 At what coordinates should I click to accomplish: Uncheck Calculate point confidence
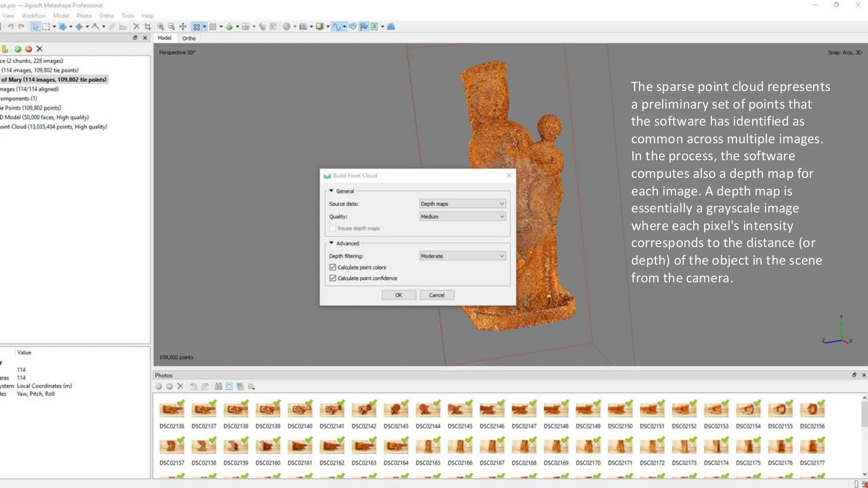tap(333, 278)
